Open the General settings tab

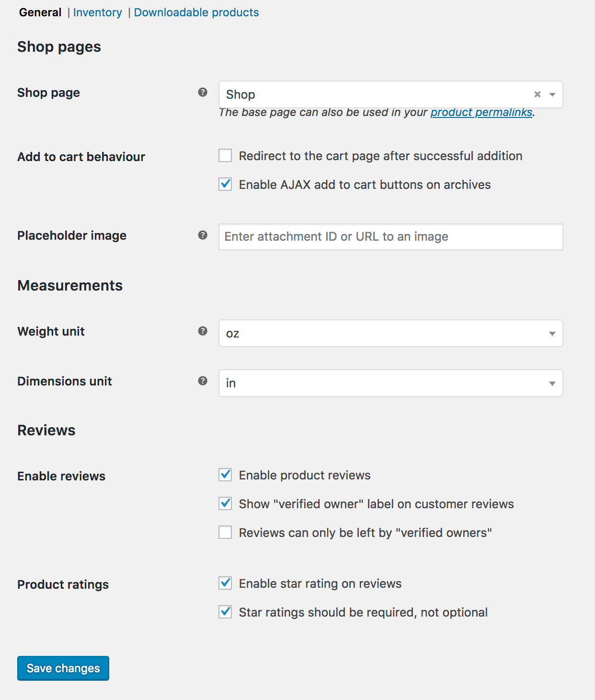[40, 12]
